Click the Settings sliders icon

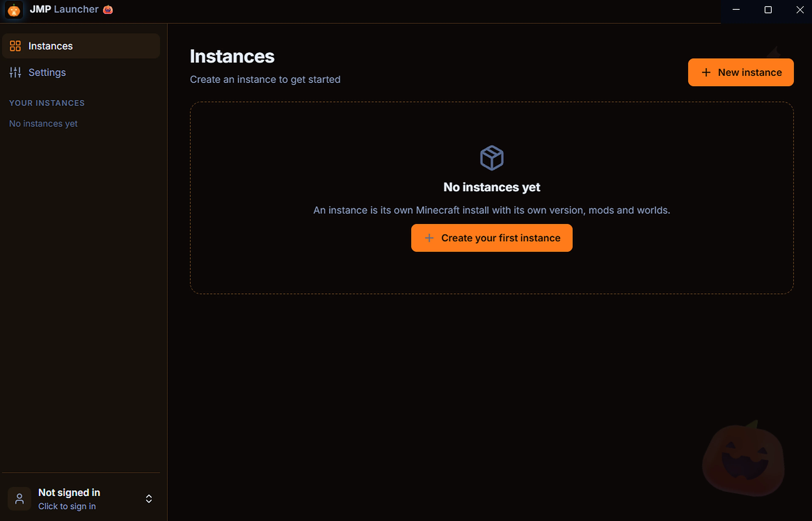point(15,72)
